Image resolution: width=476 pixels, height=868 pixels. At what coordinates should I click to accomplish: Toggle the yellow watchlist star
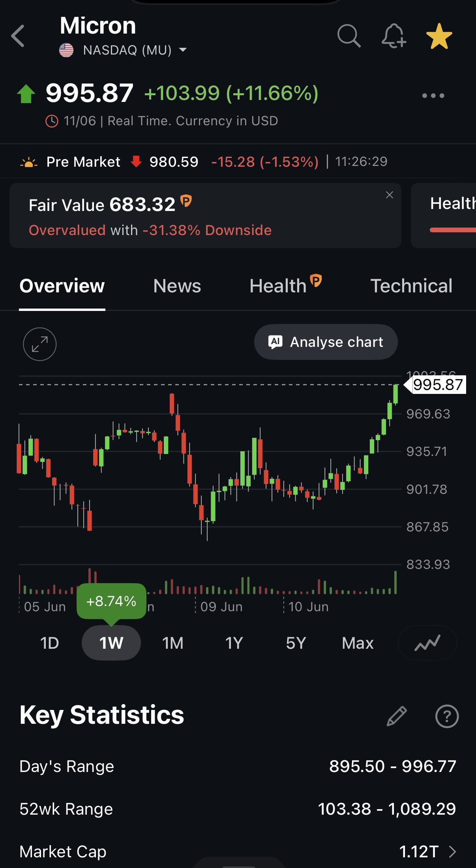point(439,36)
